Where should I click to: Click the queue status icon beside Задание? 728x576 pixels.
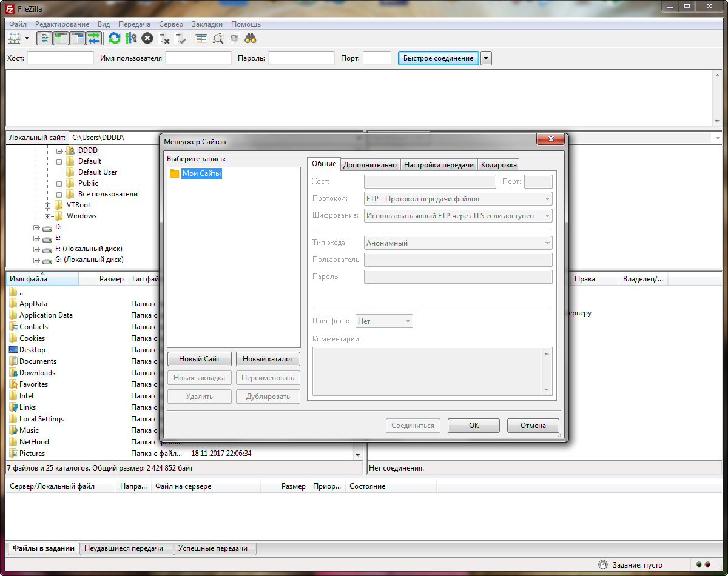[x=602, y=564]
